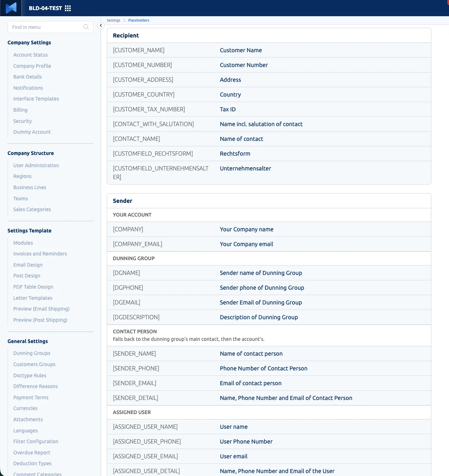This screenshot has height=476, width=449.
Task: Go to Customers Groups
Action: click(34, 364)
